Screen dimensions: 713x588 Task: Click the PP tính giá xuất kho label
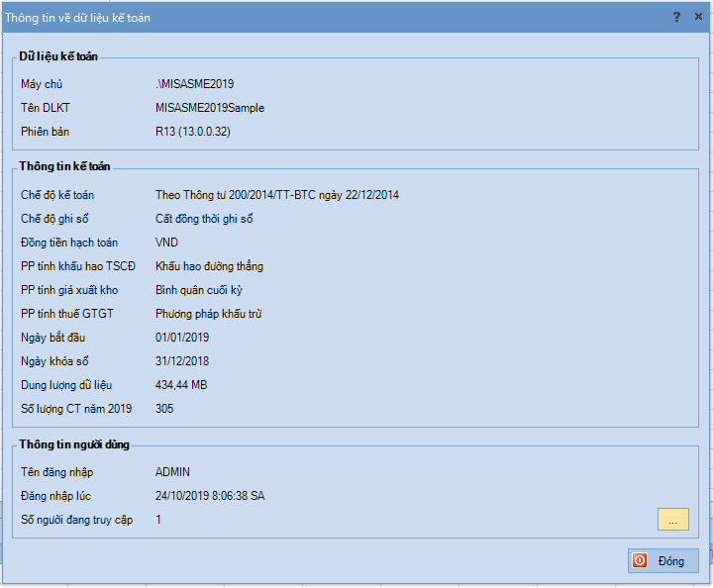click(69, 290)
